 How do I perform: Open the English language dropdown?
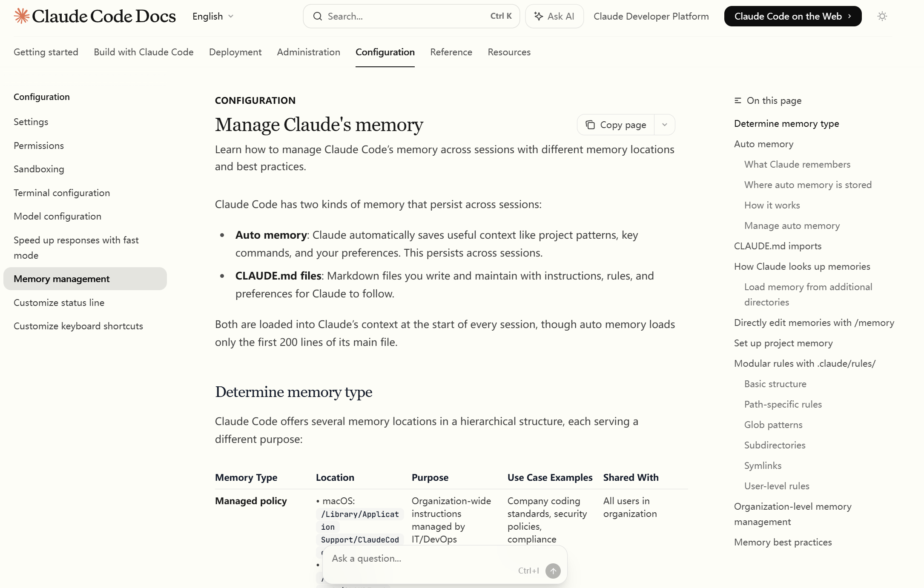[x=213, y=16]
